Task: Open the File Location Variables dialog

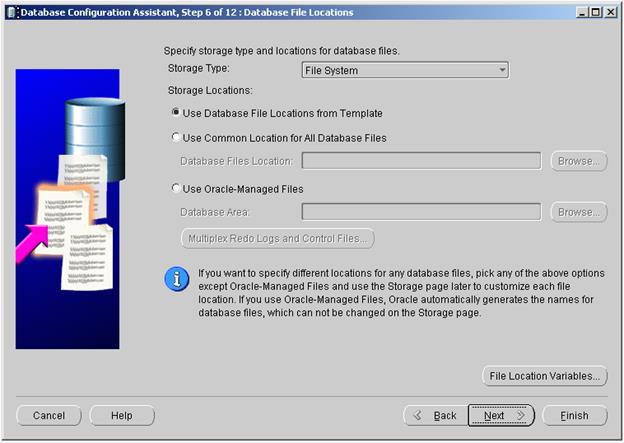Action: tap(544, 376)
